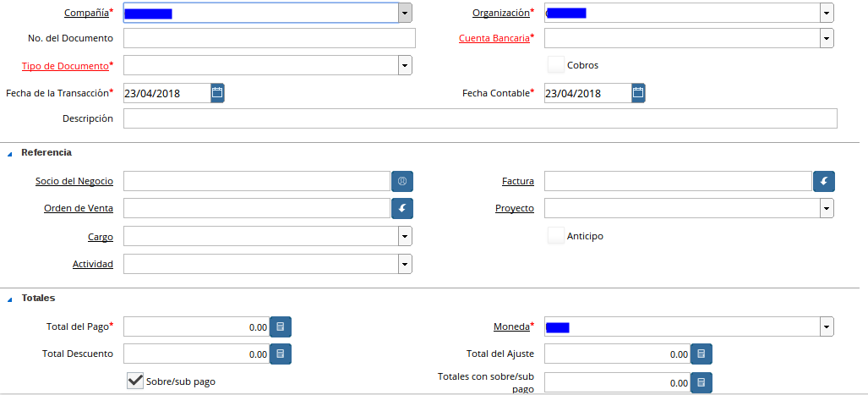Viewport: 868px width, 395px height.
Task: Click the Factura search arrow icon
Action: (823, 181)
